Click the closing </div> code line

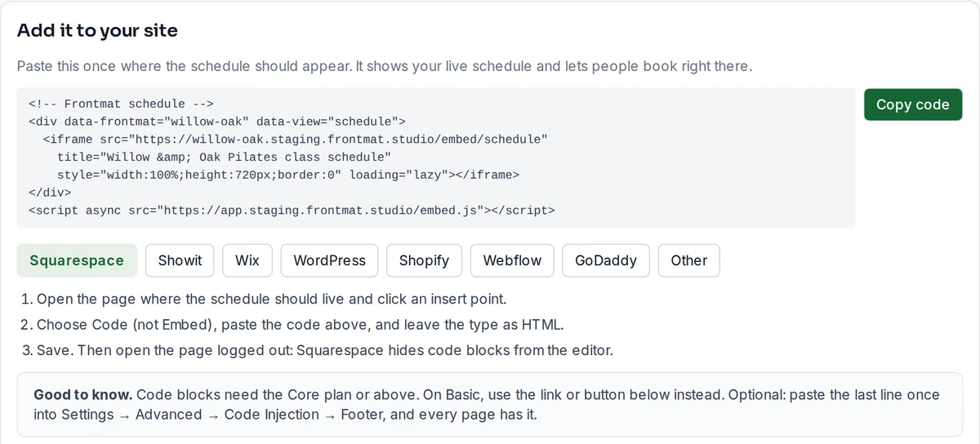point(50,193)
